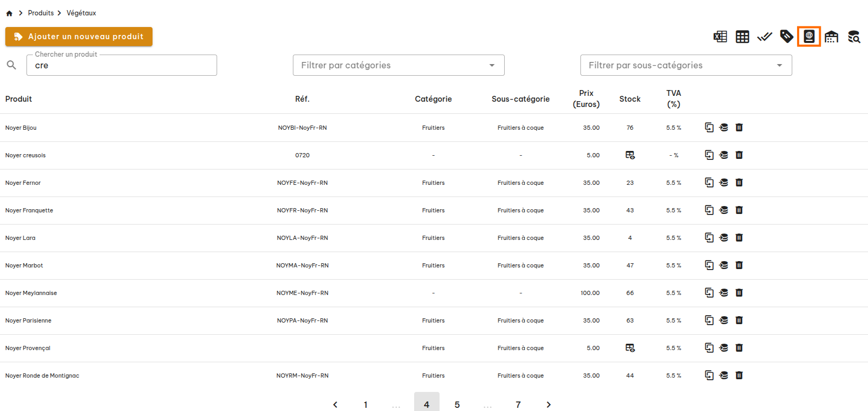Click the highlighted passport globe icon

[809, 37]
